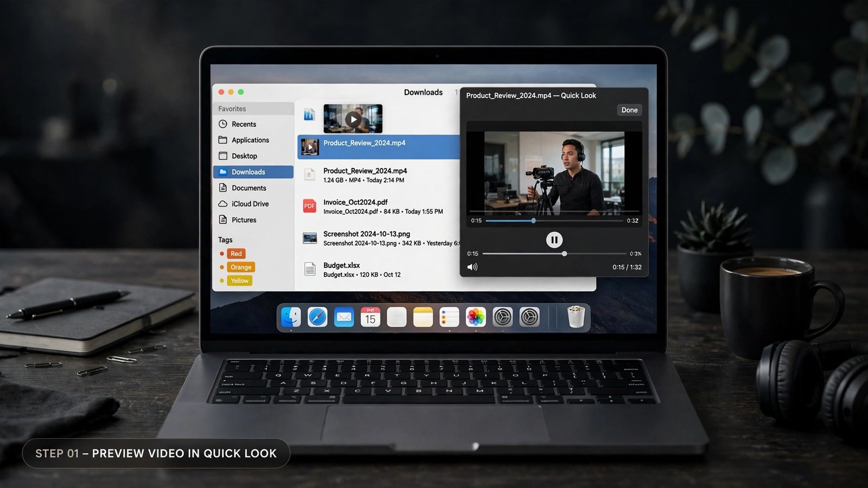Select the highlighted Product_Review_2024.mp4 row
Screen dimensions: 868x488
pos(379,147)
